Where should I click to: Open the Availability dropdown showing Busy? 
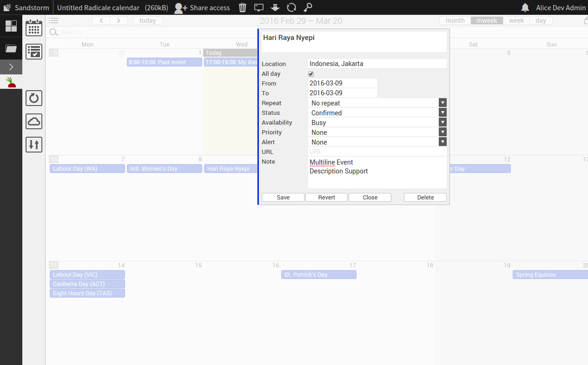[377, 123]
